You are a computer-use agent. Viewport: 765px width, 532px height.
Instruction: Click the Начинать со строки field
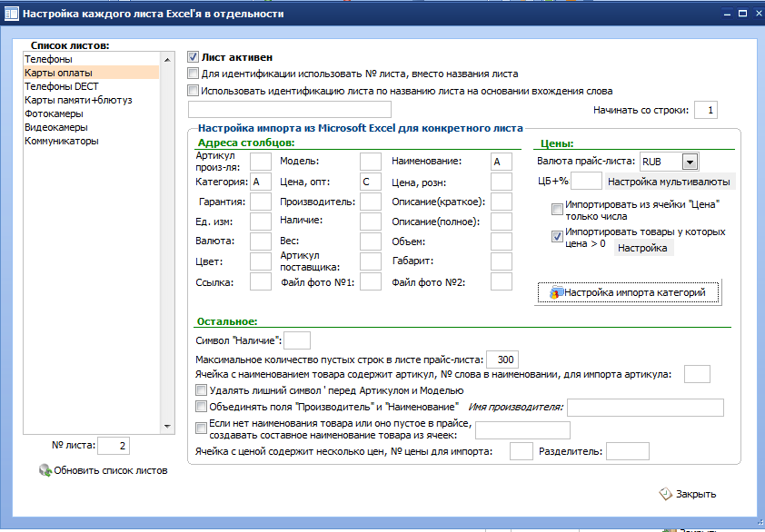tap(705, 110)
